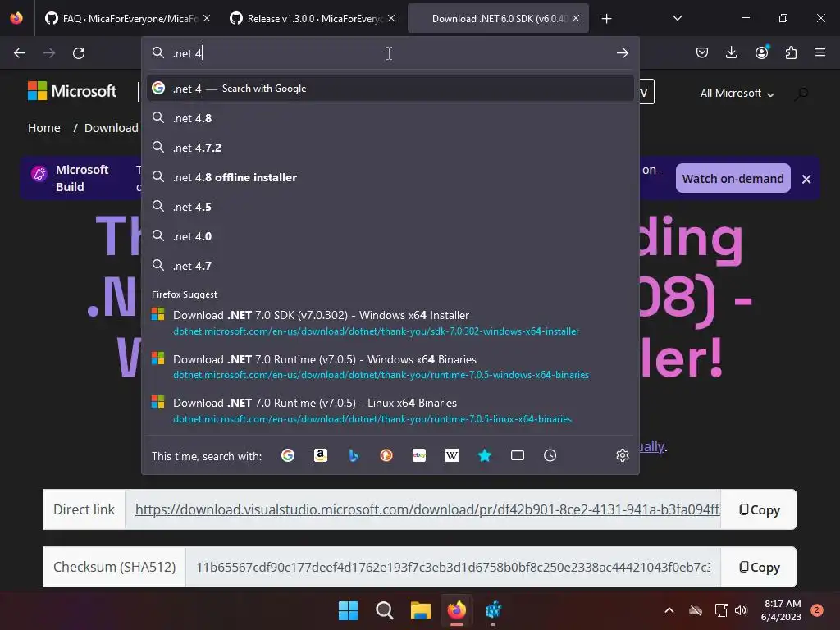Open a new tab
840x630 pixels.
point(606,19)
